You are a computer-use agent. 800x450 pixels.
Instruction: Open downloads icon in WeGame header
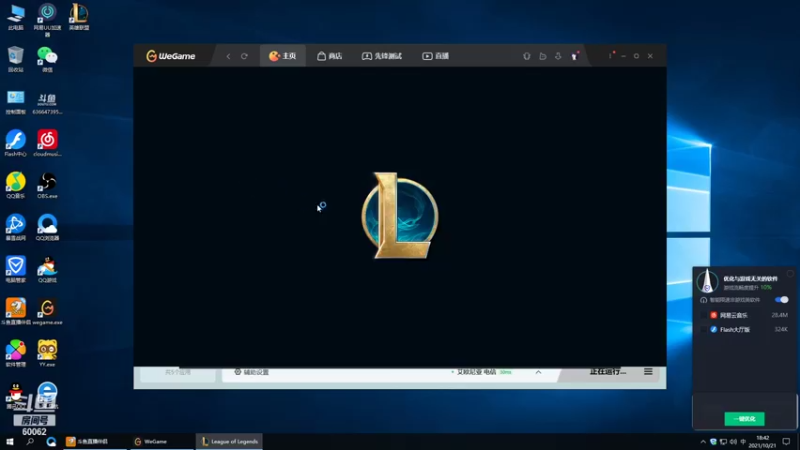pyautogui.click(x=558, y=56)
